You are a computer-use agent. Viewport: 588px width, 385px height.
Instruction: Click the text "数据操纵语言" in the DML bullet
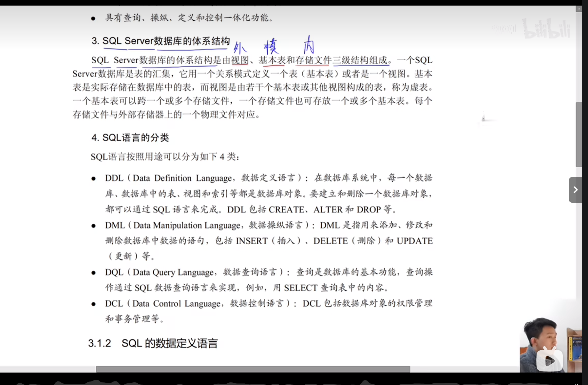(x=275, y=225)
